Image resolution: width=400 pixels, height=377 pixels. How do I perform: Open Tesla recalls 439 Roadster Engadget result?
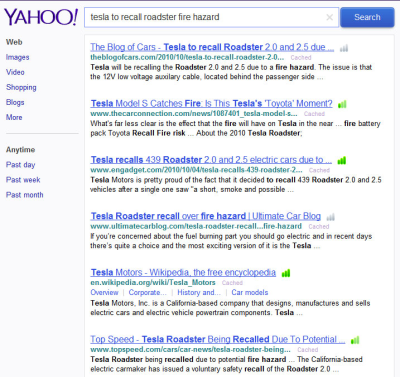[x=211, y=160]
